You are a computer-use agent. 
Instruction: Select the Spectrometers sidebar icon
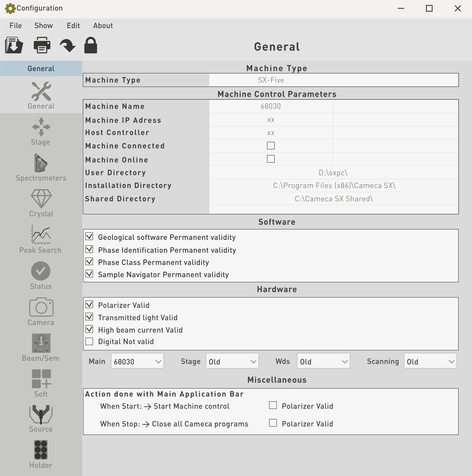pos(41,163)
